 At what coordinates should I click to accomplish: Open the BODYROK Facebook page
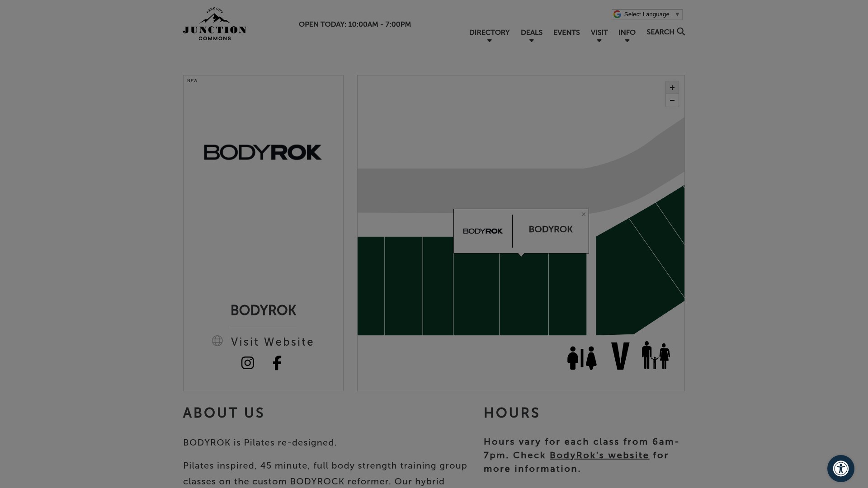(x=277, y=363)
